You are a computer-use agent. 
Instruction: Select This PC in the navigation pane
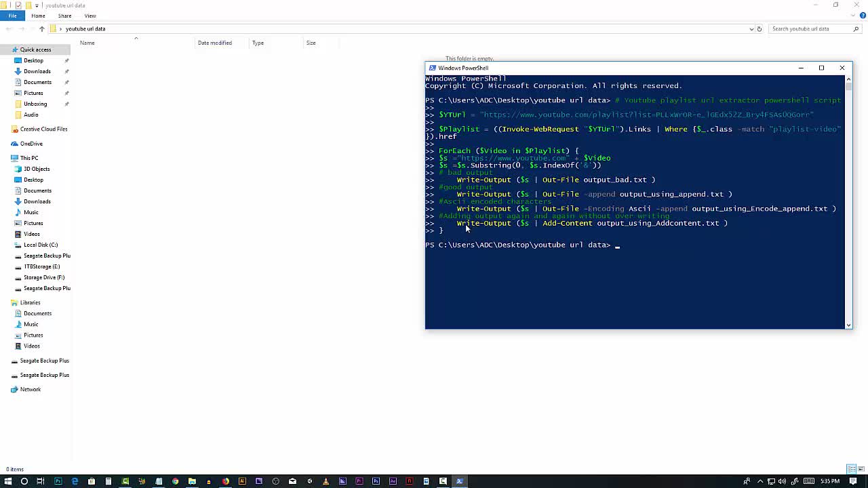(29, 158)
